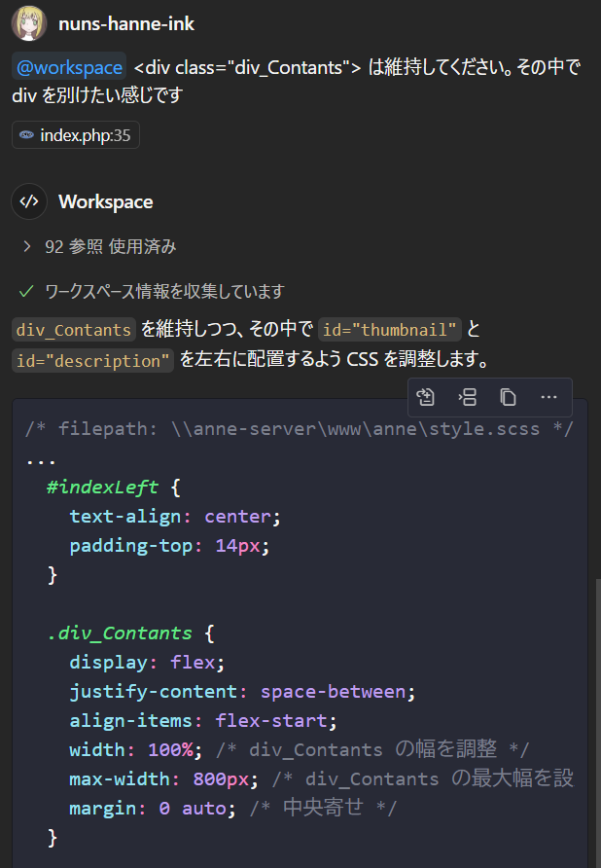Click the @workspace mention chip
601x868 pixels.
(x=69, y=67)
